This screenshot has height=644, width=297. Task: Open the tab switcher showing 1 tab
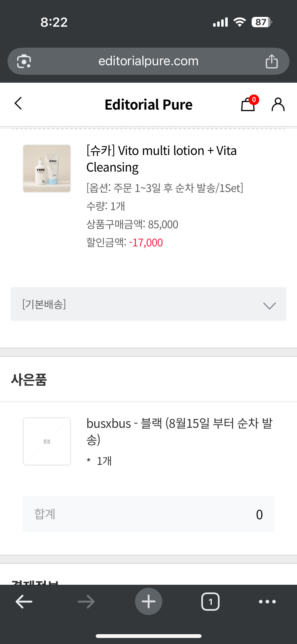coord(210,601)
